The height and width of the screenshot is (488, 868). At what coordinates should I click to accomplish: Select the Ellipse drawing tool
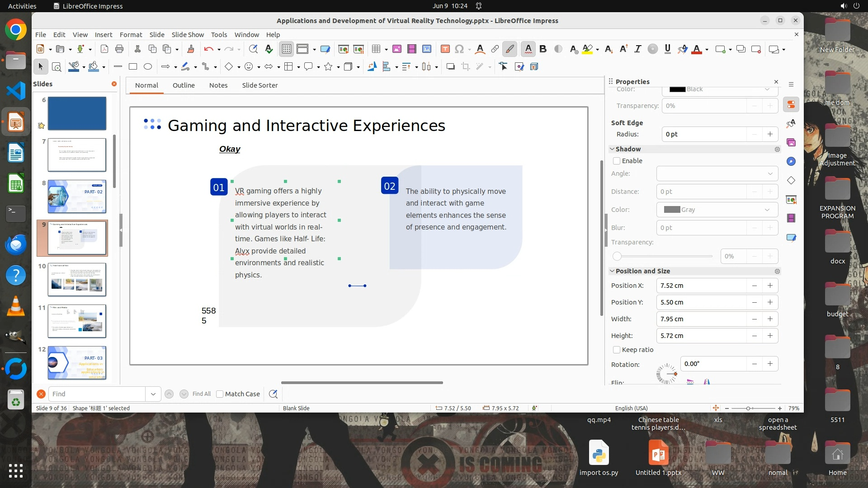tap(148, 67)
